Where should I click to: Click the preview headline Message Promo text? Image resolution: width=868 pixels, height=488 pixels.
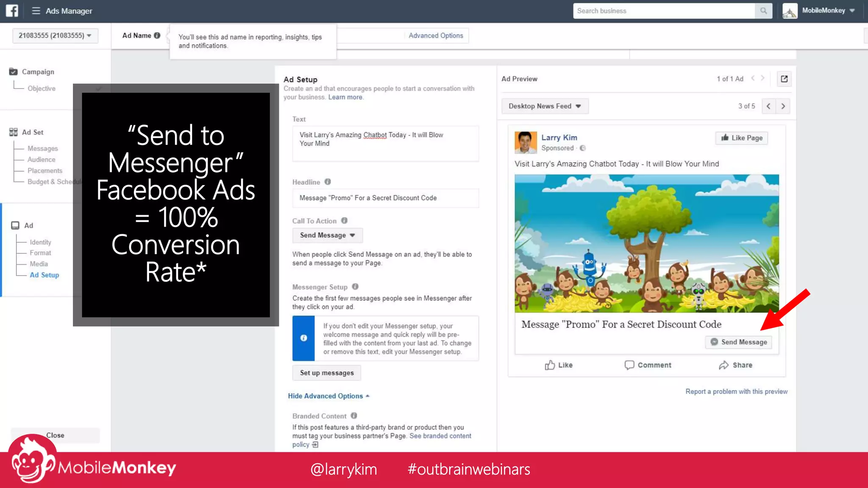621,324
